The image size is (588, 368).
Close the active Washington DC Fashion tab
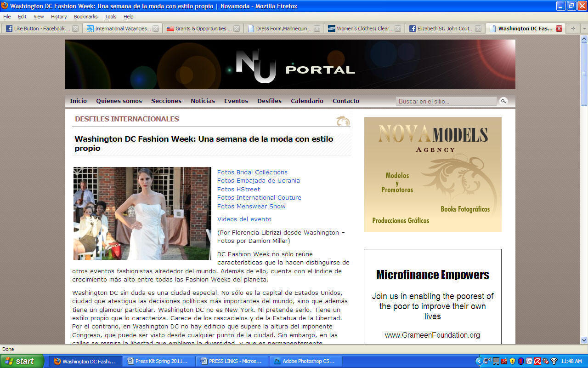pos(559,29)
